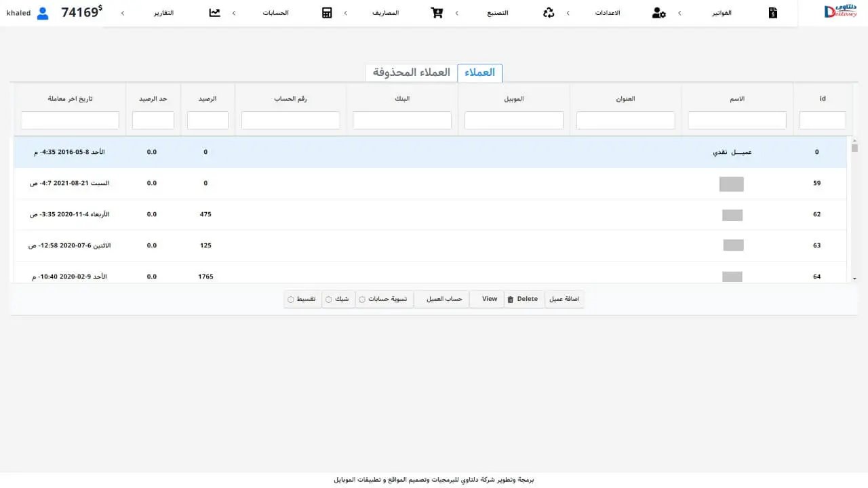Open the العملاء tab
Screen dimensions: 868x488
(x=479, y=73)
